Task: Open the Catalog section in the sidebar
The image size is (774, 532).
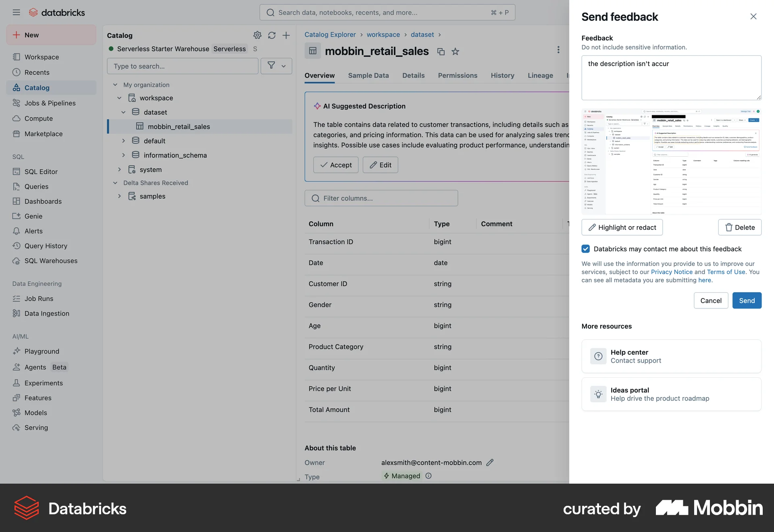Action: click(x=37, y=87)
